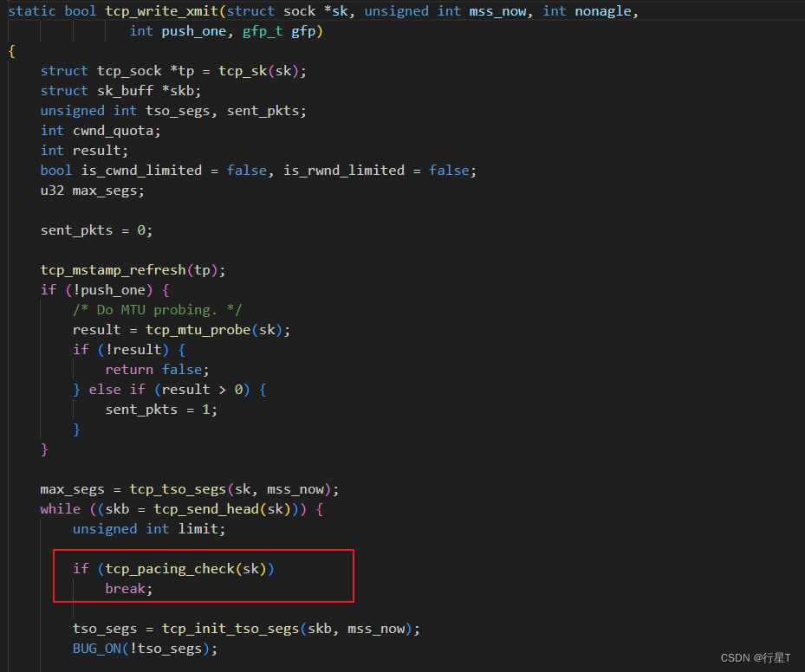Click the 'nonagle' parameter
Screen dimensions: 805x672
tap(603, 11)
